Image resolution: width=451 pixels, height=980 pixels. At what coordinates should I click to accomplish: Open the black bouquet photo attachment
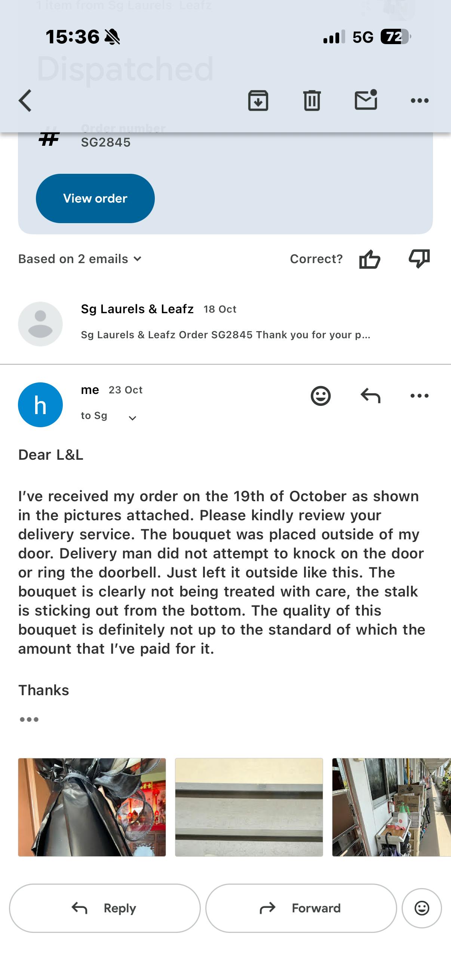(92, 807)
